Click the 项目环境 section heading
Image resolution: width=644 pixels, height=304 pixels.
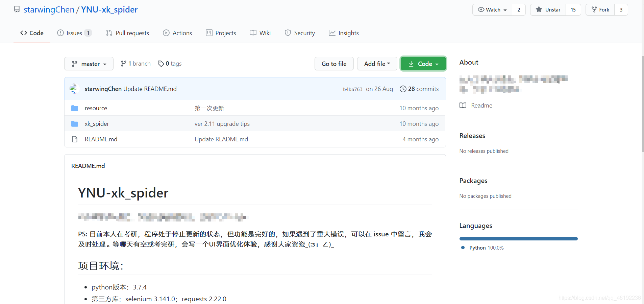(100, 266)
